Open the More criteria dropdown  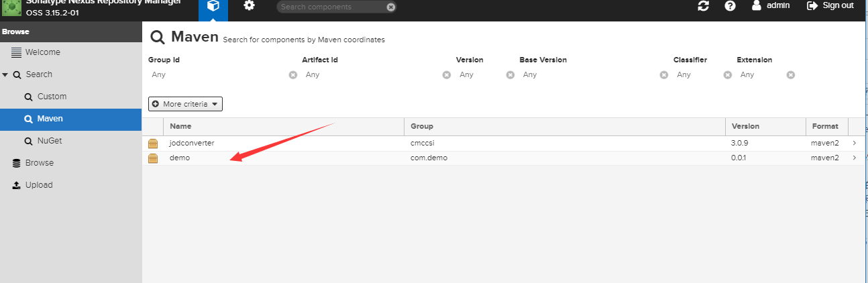pos(185,104)
